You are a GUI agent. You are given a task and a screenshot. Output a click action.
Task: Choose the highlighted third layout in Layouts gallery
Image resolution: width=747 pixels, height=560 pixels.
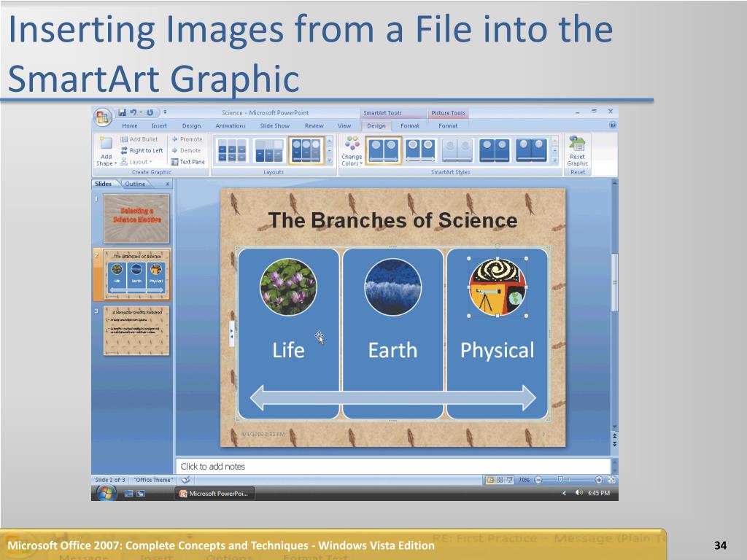point(306,150)
